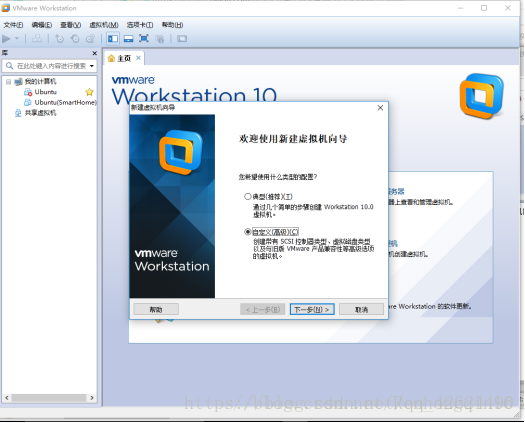
Task: Select the 典型(推荐) typical radio button
Action: [247, 197]
